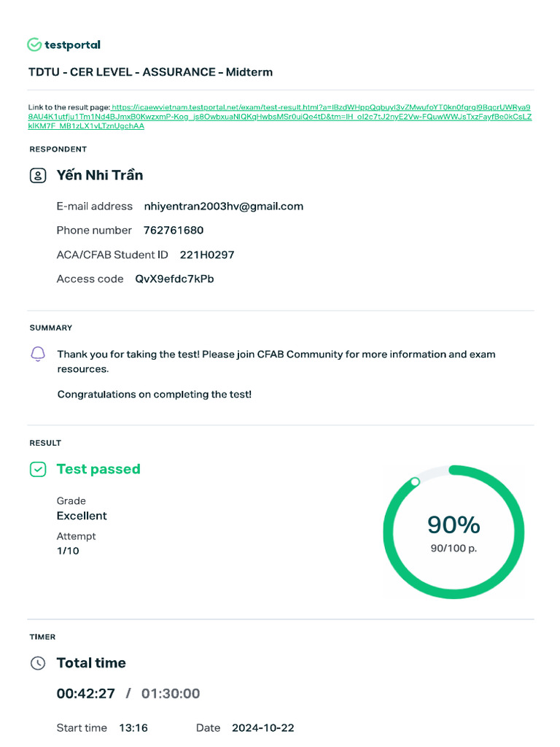Click the email nhiyentran2003hv@gmail.com
Screen dimensions: 560x747
[x=224, y=206]
